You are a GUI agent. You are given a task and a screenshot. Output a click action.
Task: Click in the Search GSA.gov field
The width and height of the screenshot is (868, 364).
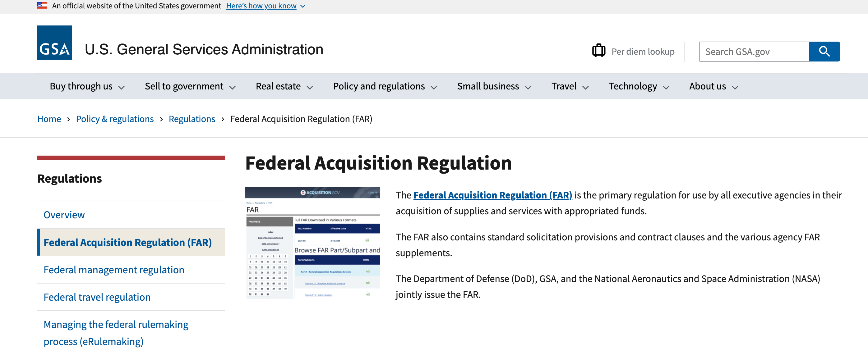point(754,52)
